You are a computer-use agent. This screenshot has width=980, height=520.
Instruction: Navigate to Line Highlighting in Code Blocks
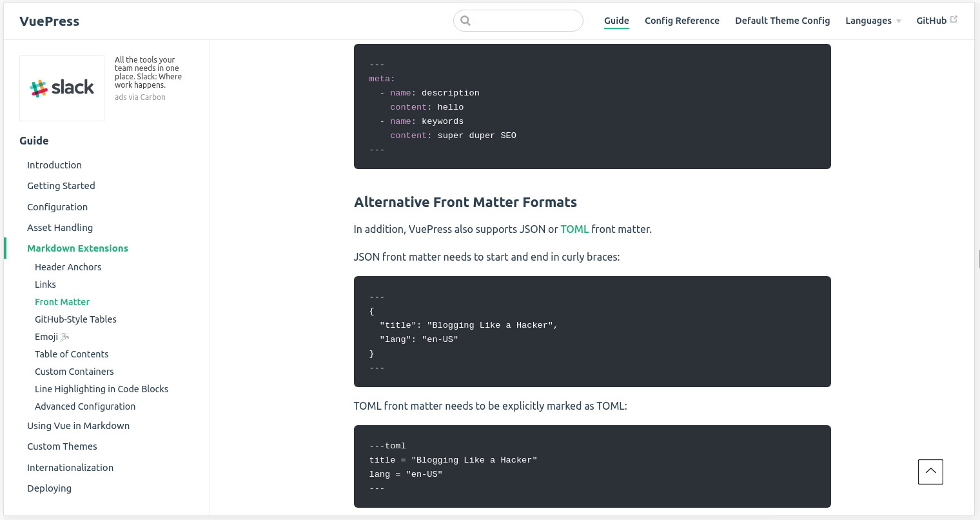coord(101,389)
